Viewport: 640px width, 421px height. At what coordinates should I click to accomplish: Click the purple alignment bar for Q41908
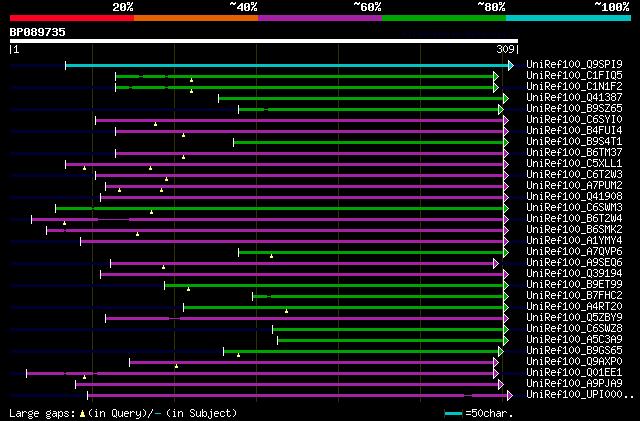302,198
